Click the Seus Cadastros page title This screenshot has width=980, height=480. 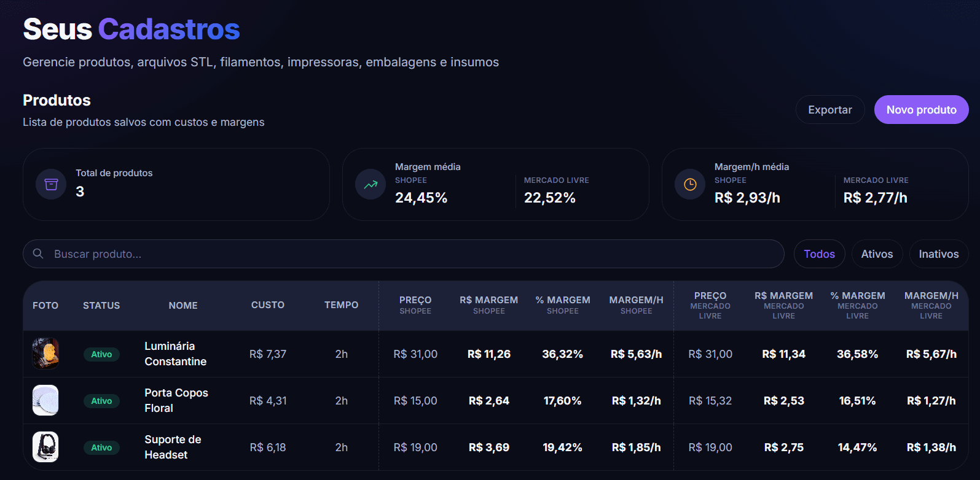[131, 29]
